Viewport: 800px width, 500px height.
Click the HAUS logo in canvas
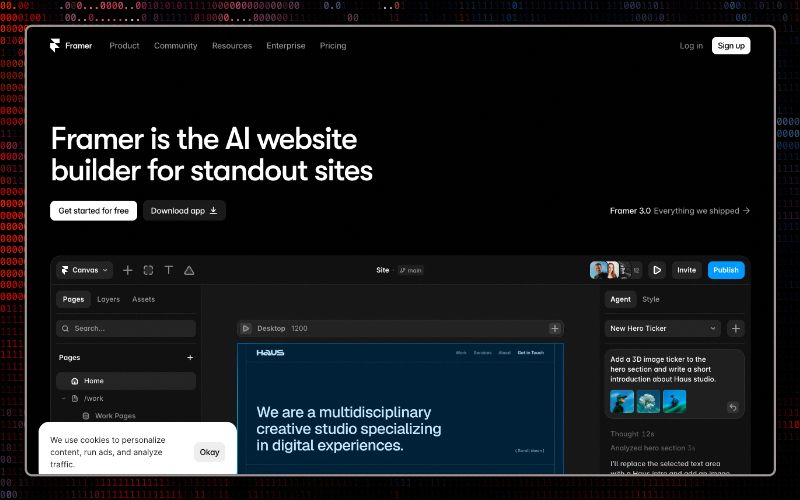270,353
